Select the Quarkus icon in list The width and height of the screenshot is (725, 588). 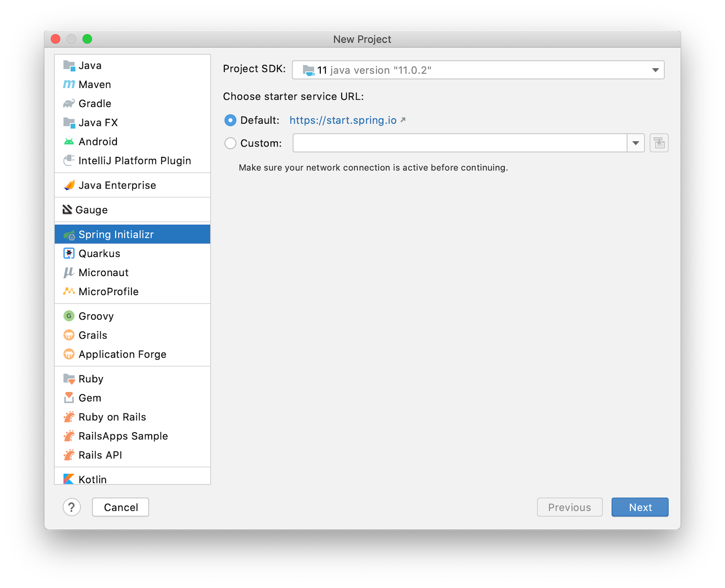(69, 253)
